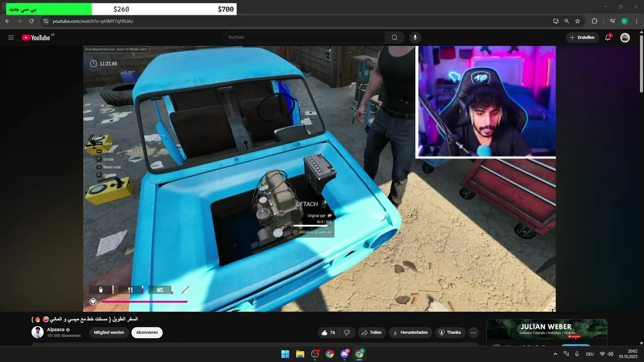Click the video player to pause playback
The width and height of the screenshot is (644, 362).
click(x=319, y=178)
